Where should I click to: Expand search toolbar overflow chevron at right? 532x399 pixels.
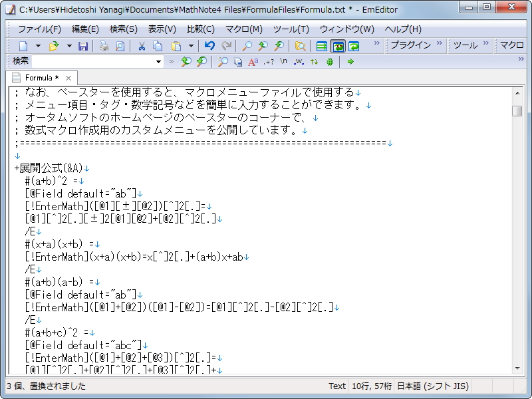tap(521, 59)
